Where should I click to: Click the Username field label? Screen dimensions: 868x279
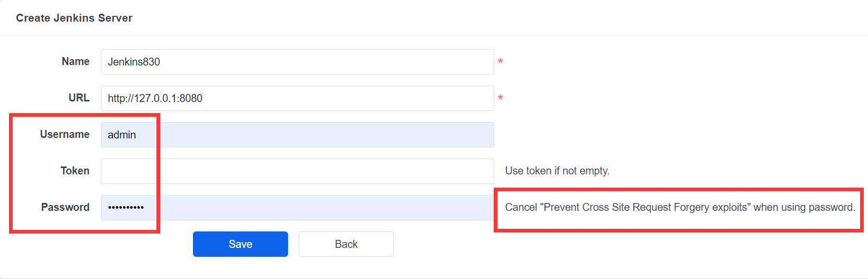coord(64,134)
